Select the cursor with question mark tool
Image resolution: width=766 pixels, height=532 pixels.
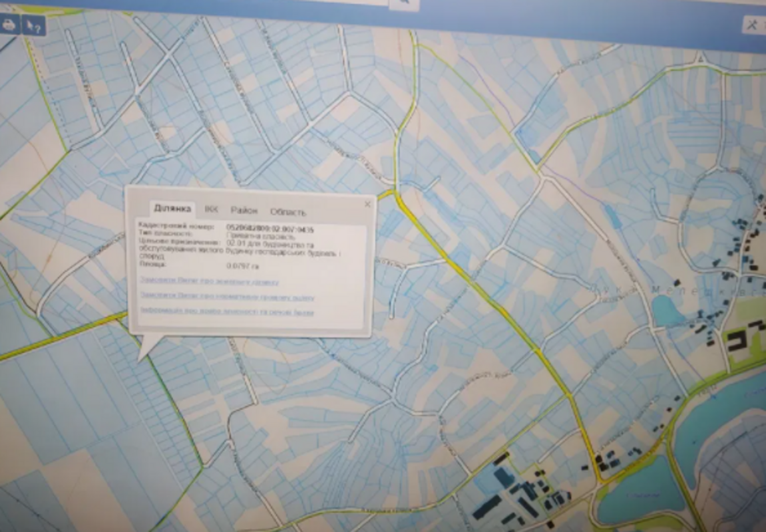coord(33,26)
